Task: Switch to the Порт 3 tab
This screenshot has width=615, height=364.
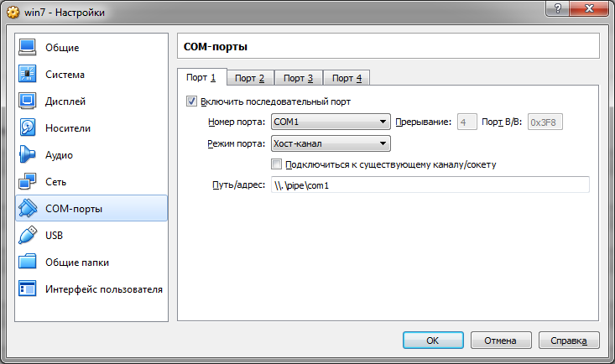Action: [x=299, y=78]
